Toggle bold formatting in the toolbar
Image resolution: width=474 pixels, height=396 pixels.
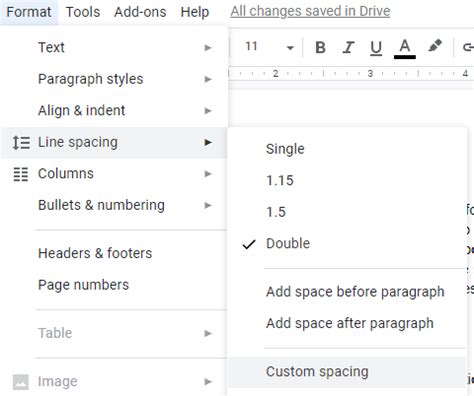(x=320, y=47)
